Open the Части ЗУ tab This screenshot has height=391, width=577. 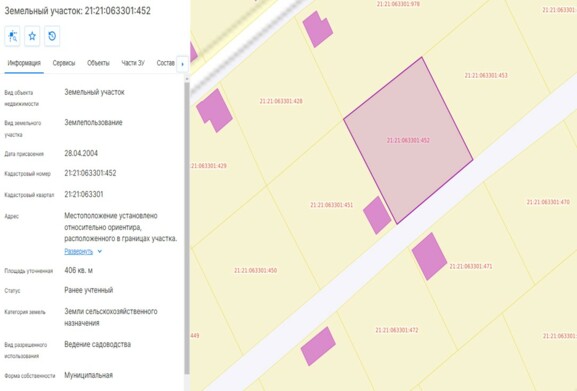(x=133, y=63)
